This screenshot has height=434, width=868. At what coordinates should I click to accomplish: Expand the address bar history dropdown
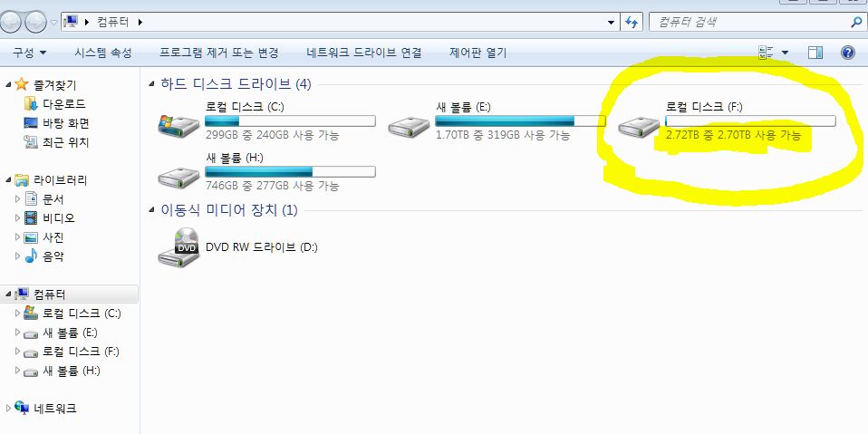pyautogui.click(x=612, y=23)
